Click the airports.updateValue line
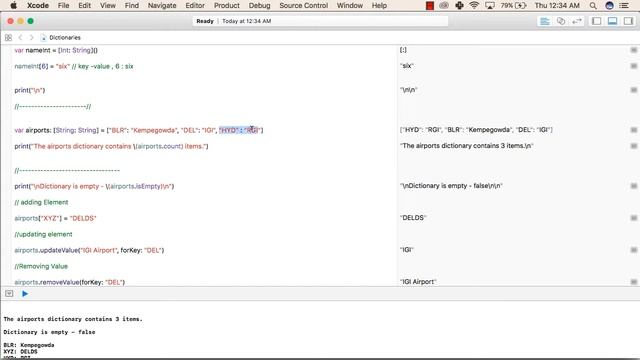Screen dimensions: 640x360 coord(89,250)
